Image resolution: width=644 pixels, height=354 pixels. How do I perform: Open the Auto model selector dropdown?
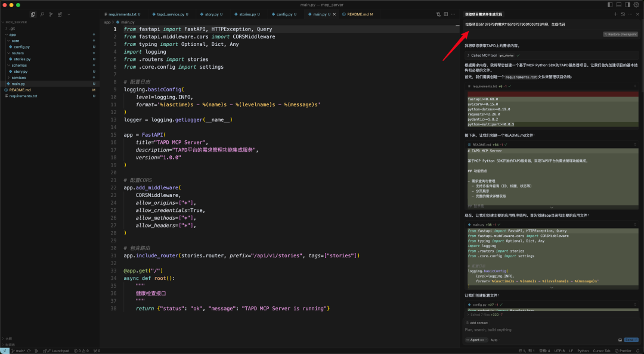tap(494, 340)
